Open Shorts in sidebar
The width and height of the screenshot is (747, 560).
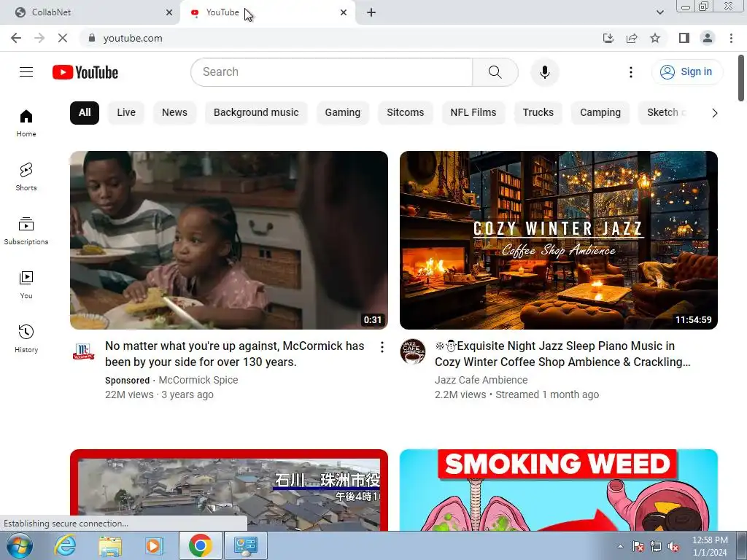tap(26, 177)
